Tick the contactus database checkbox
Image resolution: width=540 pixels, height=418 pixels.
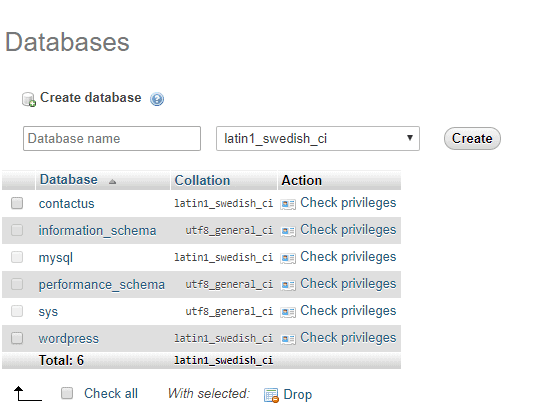[17, 203]
